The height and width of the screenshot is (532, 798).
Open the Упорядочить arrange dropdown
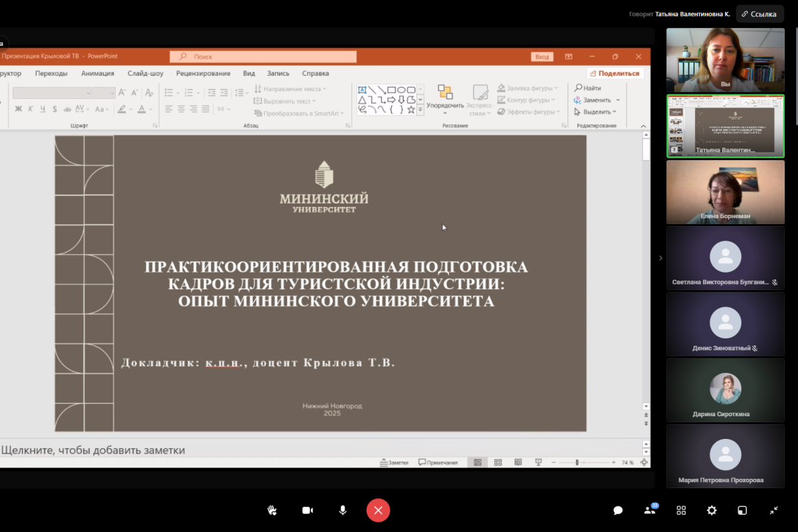point(446,98)
